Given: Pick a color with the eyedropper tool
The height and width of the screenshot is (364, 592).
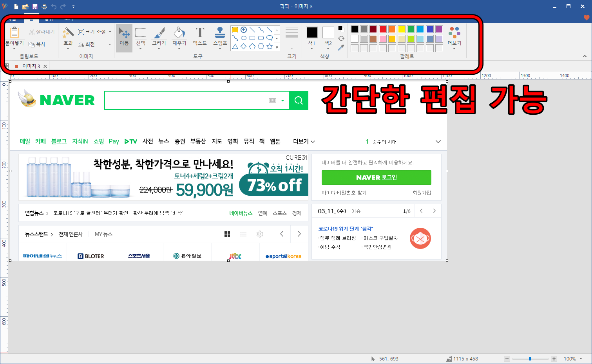Looking at the screenshot, I should point(341,47).
